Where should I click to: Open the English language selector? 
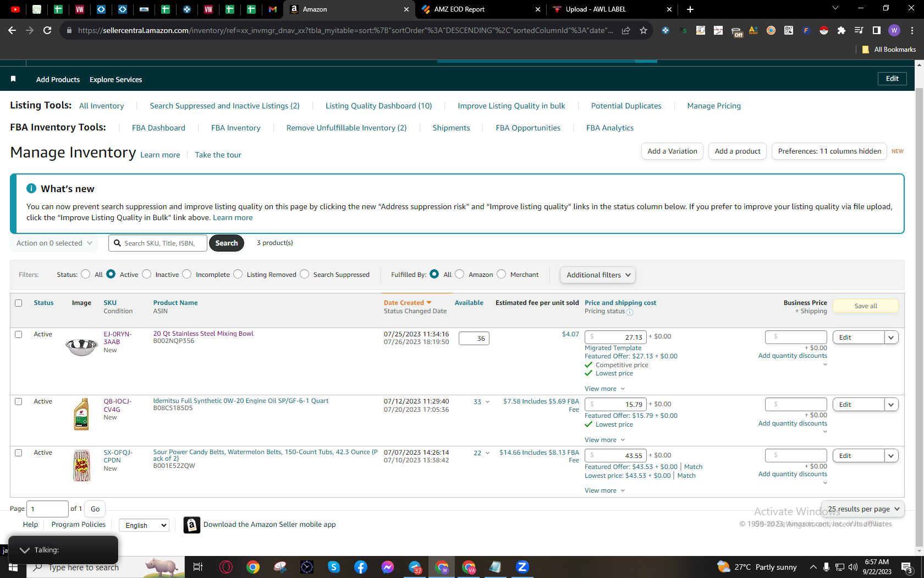(144, 525)
